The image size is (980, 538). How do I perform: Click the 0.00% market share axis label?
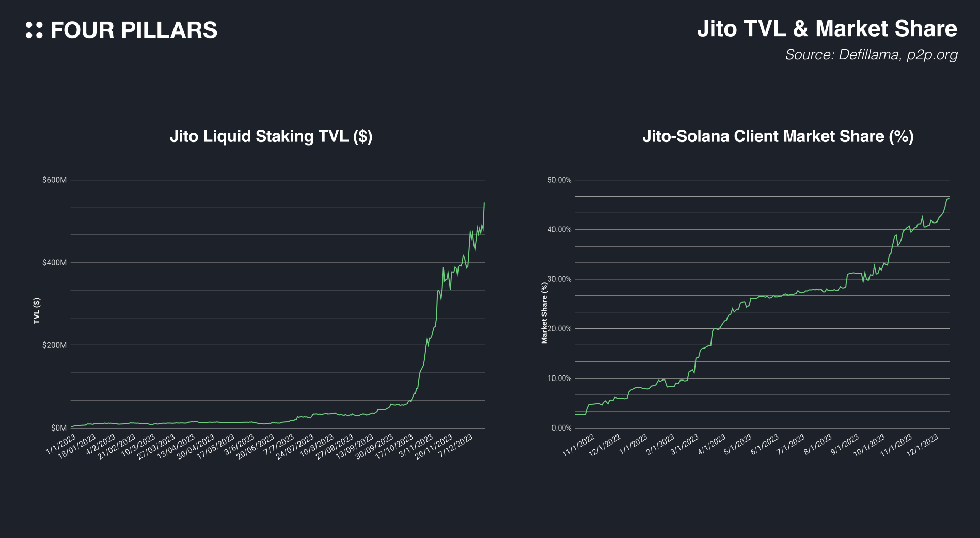click(x=561, y=428)
